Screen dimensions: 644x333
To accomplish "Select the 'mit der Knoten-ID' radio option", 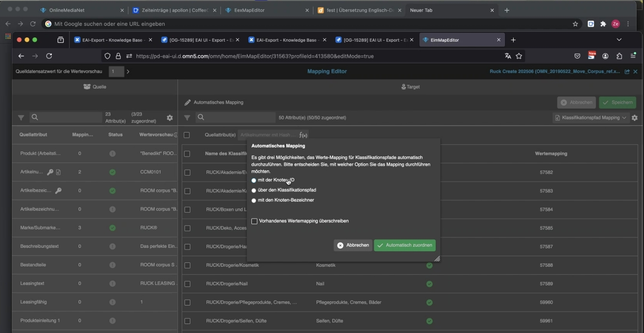I will (254, 180).
